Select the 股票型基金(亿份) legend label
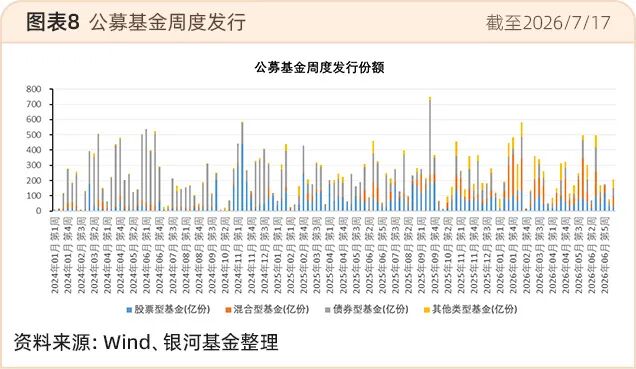 pyautogui.click(x=172, y=309)
